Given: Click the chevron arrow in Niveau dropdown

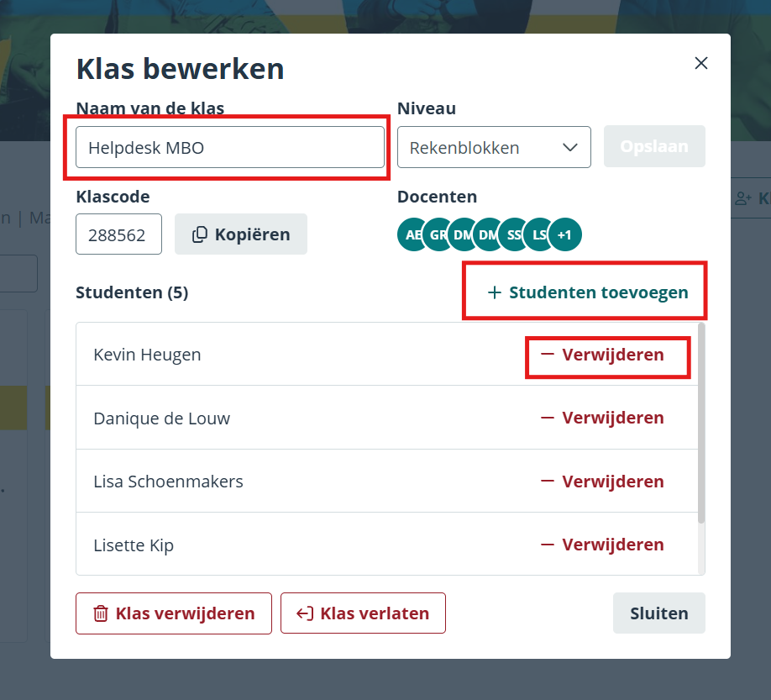Looking at the screenshot, I should pyautogui.click(x=570, y=147).
